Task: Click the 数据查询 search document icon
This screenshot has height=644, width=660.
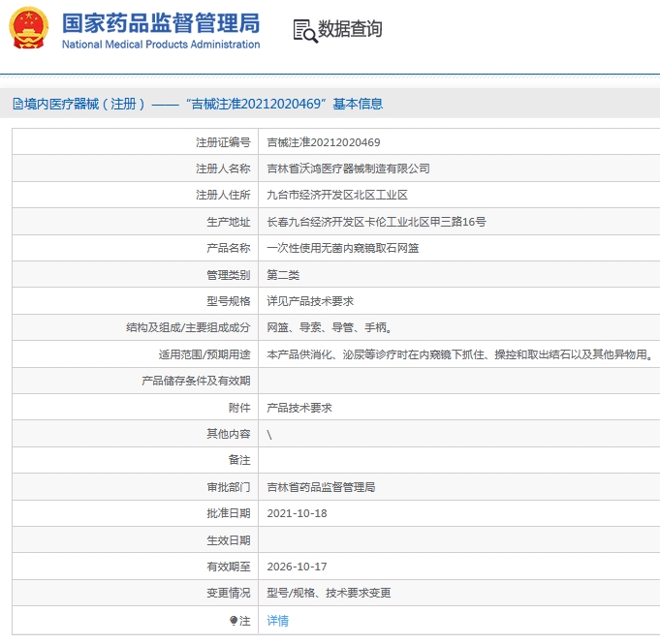Action: [x=305, y=31]
